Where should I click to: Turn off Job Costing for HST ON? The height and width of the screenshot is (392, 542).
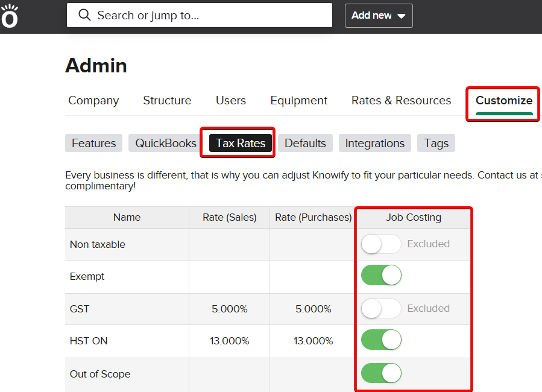click(x=381, y=341)
